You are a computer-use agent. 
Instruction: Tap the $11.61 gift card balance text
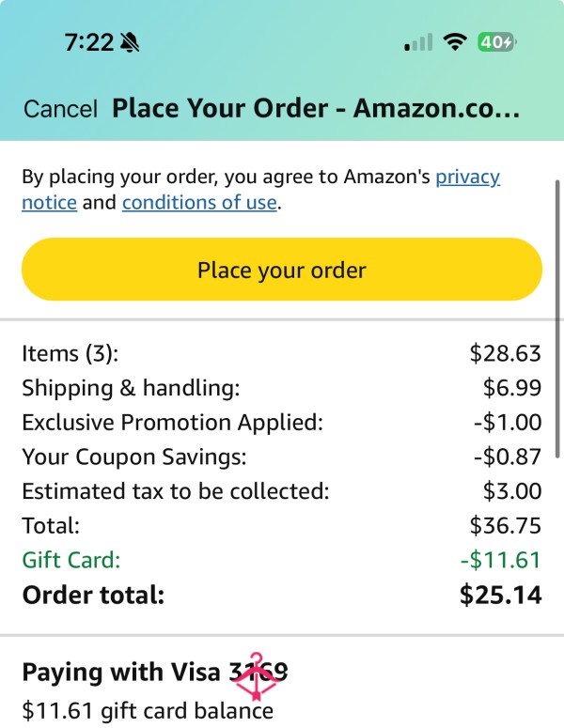[x=148, y=711]
